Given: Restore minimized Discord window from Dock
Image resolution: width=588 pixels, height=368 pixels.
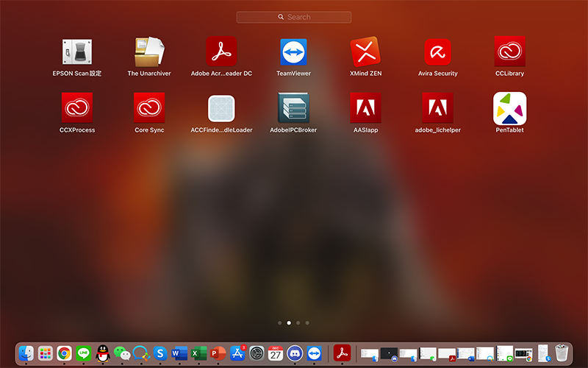Looking at the screenshot, I should pyautogui.click(x=389, y=353).
